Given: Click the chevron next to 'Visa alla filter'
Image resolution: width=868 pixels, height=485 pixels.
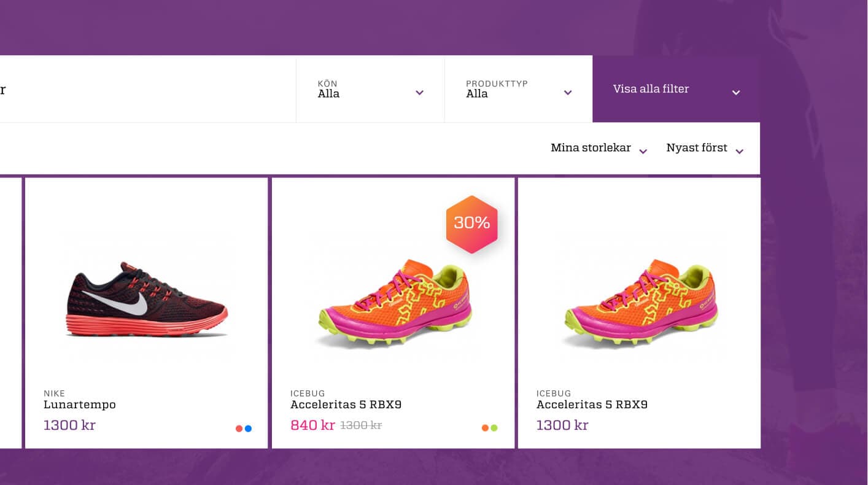Looking at the screenshot, I should click(735, 92).
